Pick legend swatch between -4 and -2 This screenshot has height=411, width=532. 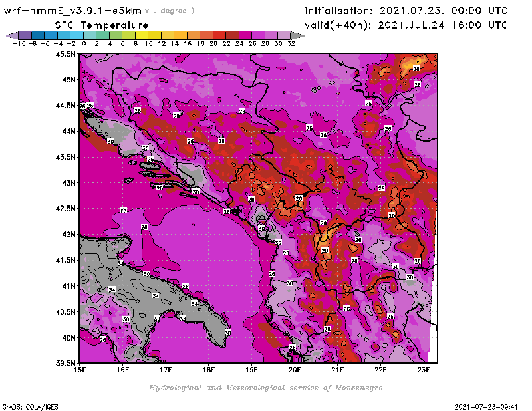point(63,35)
